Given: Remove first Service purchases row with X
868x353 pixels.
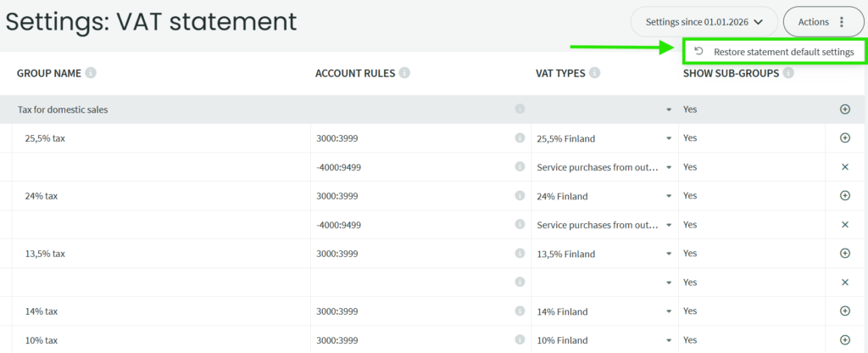Looking at the screenshot, I should click(x=844, y=167).
